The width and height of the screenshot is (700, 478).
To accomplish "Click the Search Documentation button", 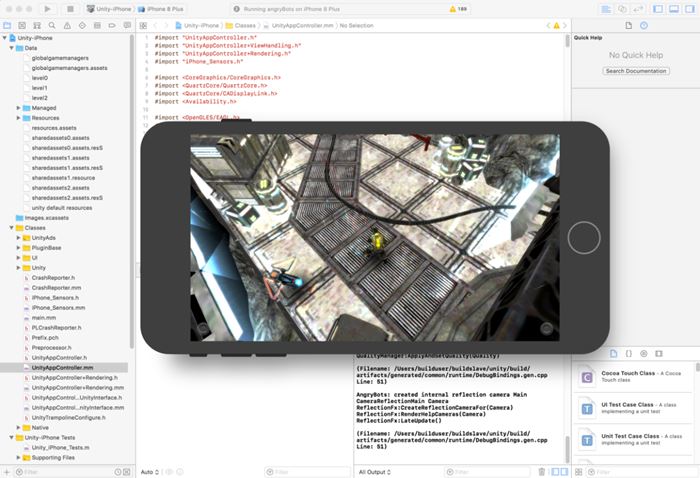I will tap(636, 71).
